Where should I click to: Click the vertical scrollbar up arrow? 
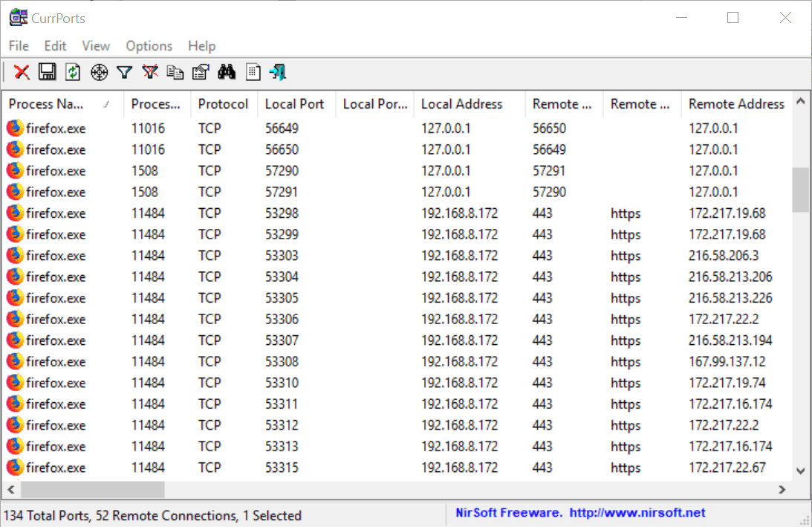pos(801,102)
